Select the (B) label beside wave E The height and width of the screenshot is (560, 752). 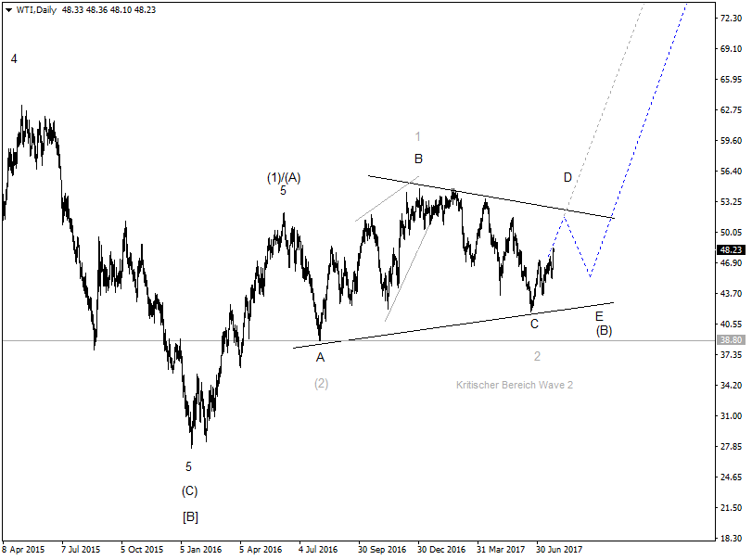[604, 329]
